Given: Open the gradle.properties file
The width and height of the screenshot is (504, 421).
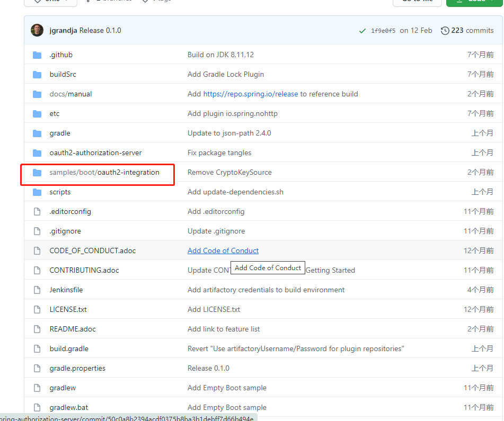Looking at the screenshot, I should tap(77, 369).
